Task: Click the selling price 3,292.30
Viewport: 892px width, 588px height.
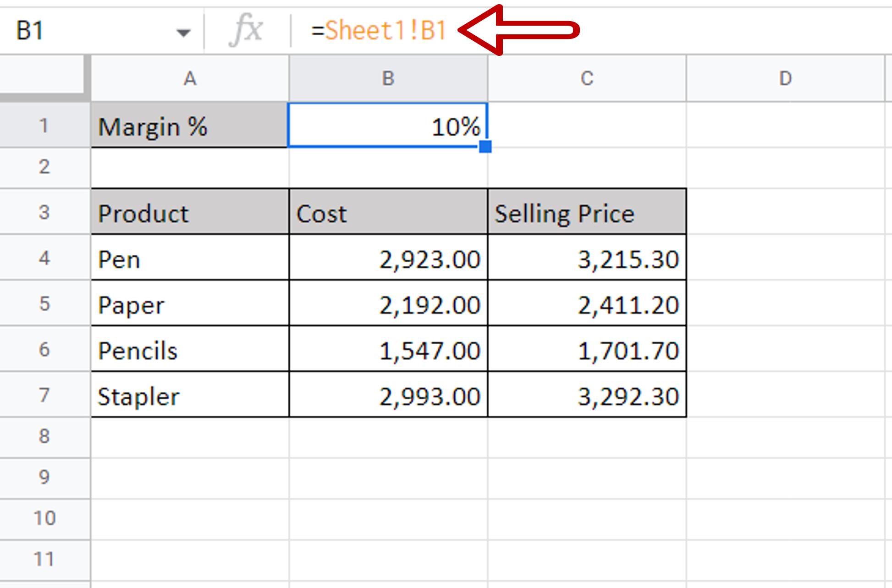Action: pos(587,395)
